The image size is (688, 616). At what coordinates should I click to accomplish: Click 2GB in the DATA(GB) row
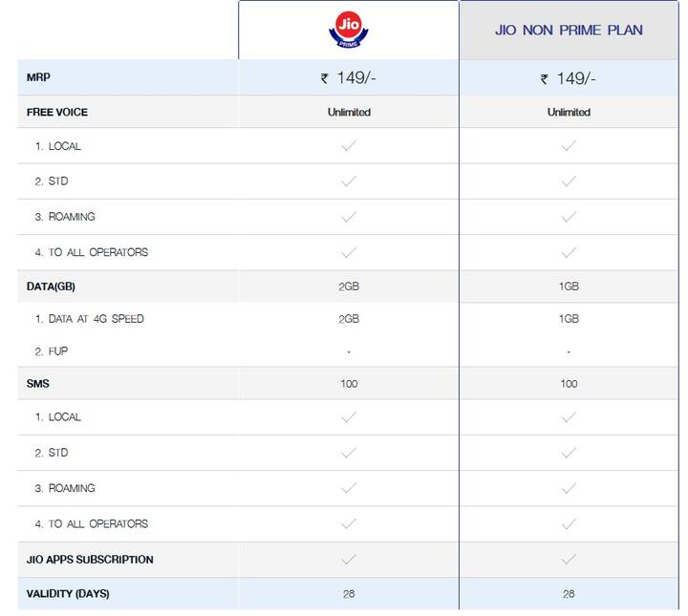(x=349, y=287)
